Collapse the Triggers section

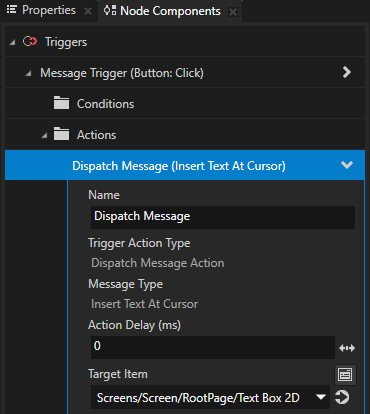tap(13, 42)
